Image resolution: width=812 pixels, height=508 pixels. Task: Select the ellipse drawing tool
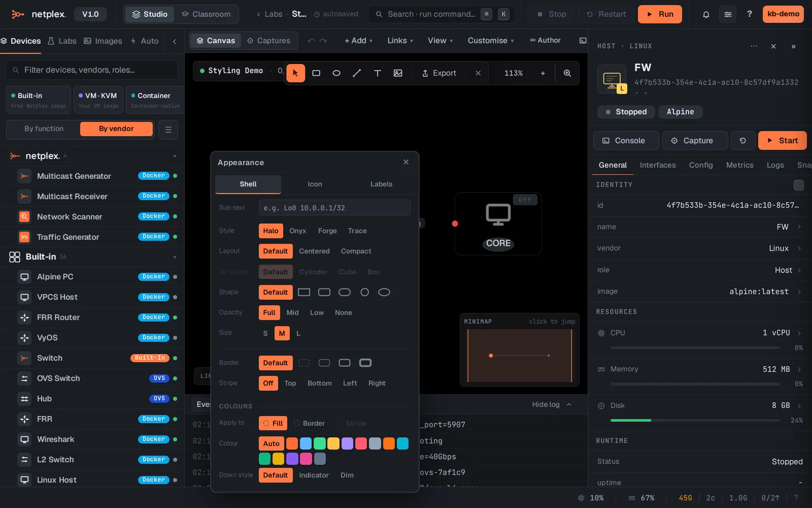click(x=336, y=73)
